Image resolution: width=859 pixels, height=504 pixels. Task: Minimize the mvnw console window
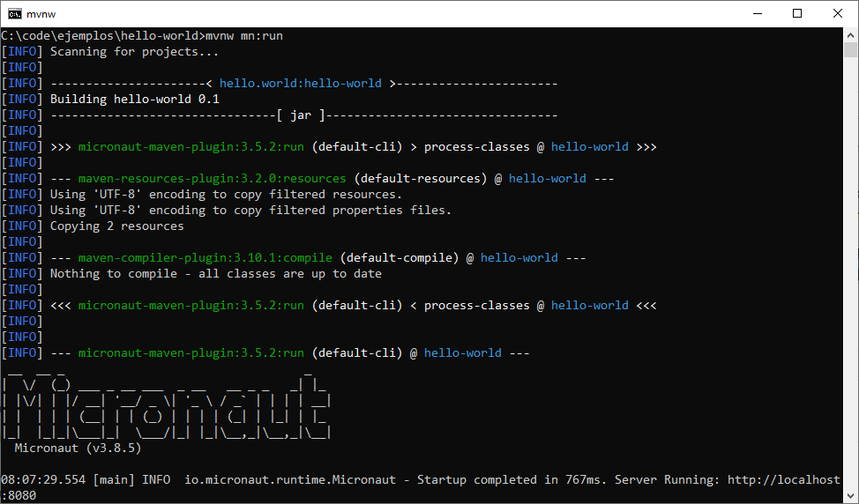758,14
